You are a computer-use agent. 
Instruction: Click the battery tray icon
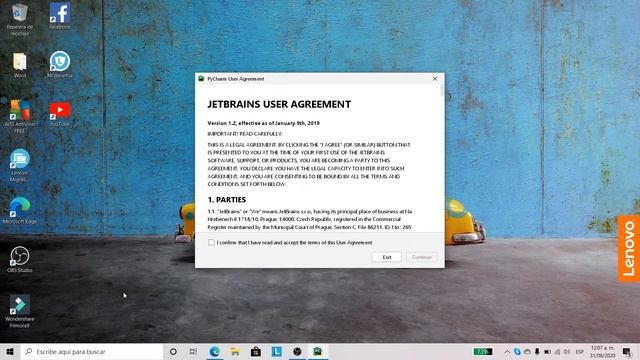(547, 351)
